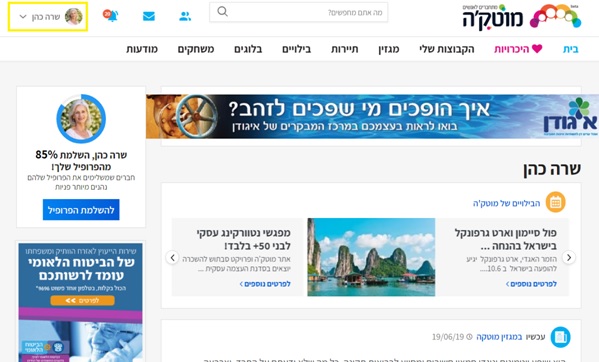Open the friends people icon

click(x=185, y=16)
